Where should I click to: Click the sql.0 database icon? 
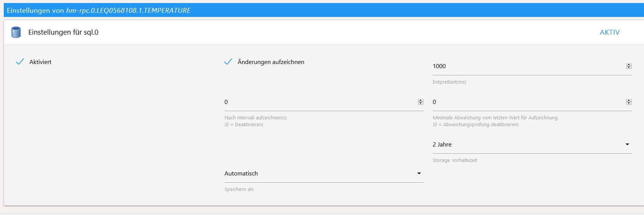pos(16,32)
